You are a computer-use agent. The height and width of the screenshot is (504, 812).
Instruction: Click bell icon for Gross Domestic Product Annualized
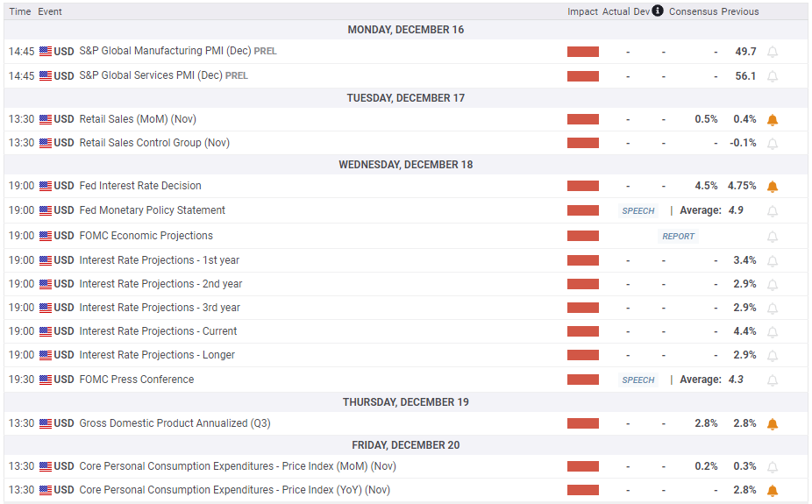(x=773, y=423)
